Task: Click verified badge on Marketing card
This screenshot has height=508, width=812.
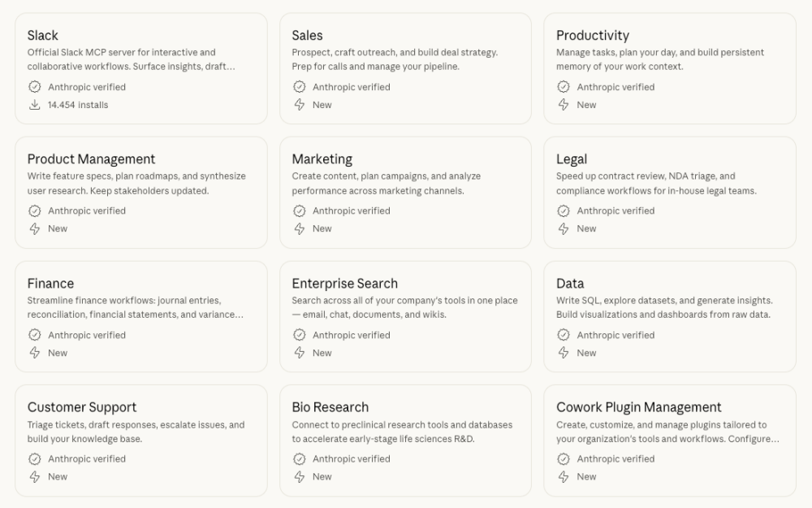Action: [300, 211]
